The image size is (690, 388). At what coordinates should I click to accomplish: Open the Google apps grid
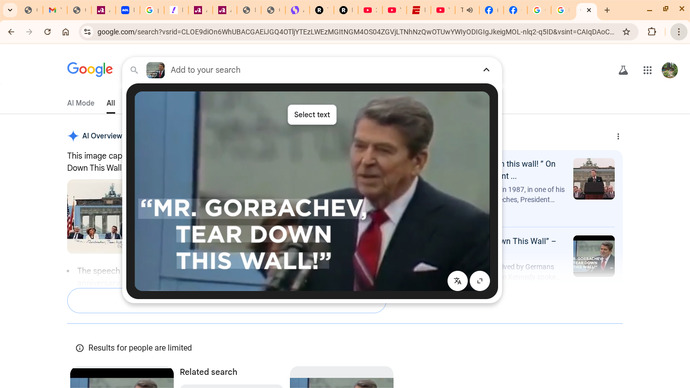(x=647, y=70)
